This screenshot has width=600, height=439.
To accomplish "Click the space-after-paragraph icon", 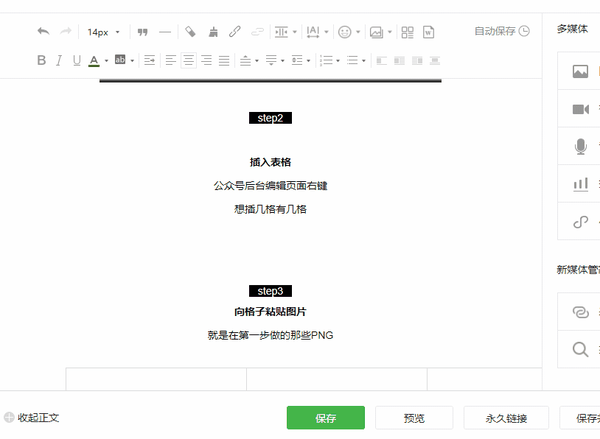I will [271, 60].
